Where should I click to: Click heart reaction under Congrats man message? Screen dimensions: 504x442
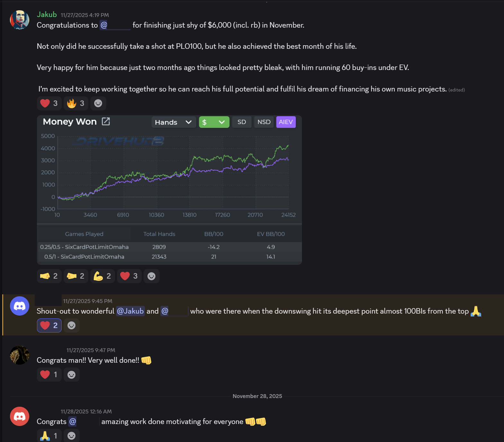point(49,375)
